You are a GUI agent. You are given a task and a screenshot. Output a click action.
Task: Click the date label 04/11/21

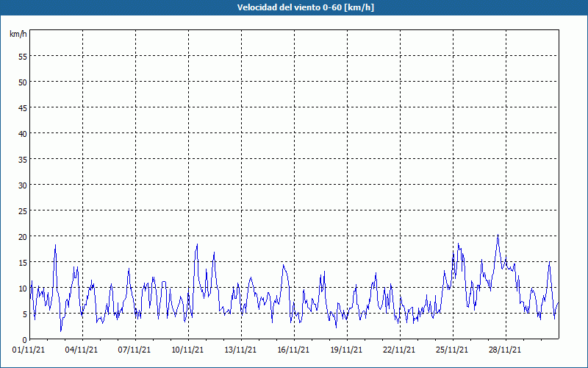point(82,350)
